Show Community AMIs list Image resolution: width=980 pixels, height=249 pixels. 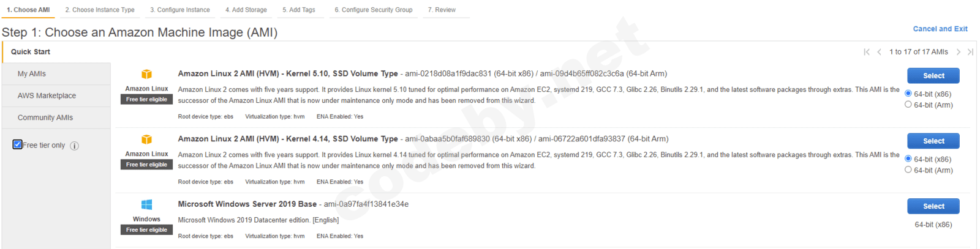[45, 117]
